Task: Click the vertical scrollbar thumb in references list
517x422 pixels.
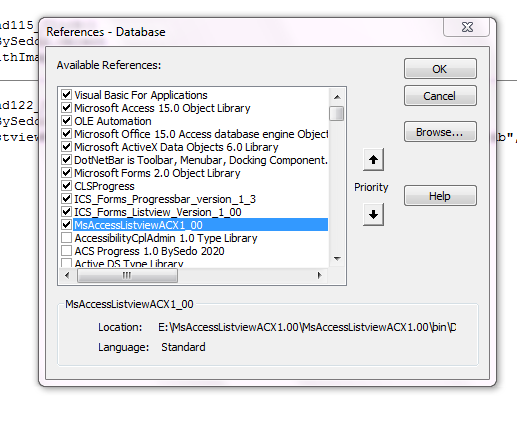Action: tap(337, 113)
